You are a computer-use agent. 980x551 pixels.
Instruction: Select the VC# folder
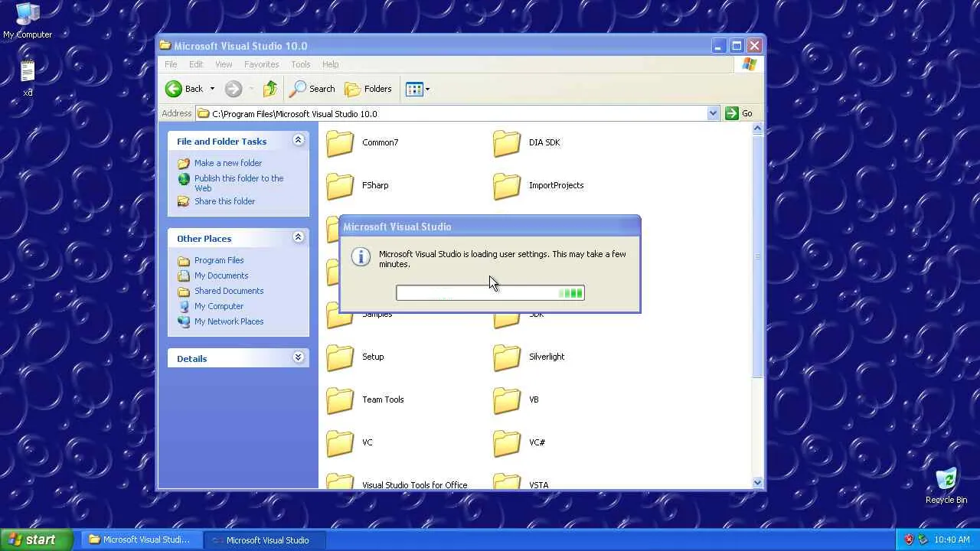(x=519, y=443)
